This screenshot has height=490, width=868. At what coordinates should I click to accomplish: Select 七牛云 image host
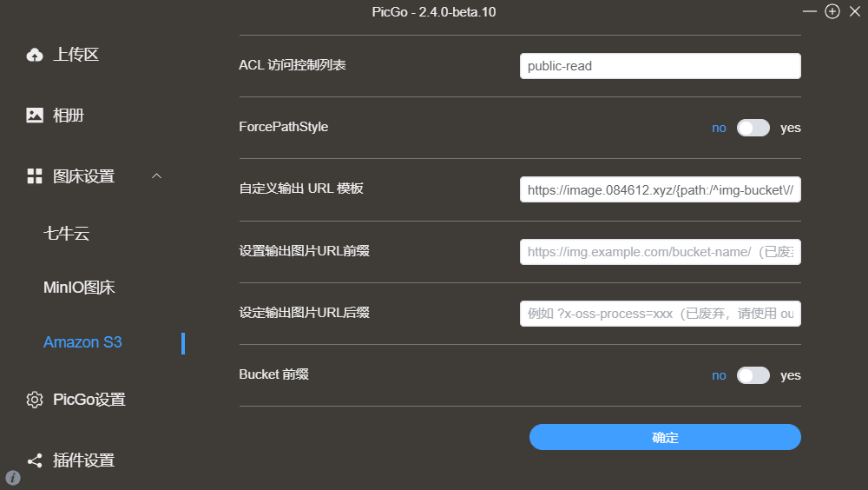[67, 234]
